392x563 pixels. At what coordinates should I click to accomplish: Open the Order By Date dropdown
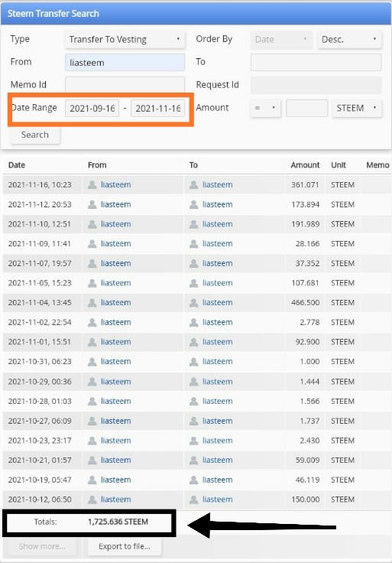click(281, 40)
